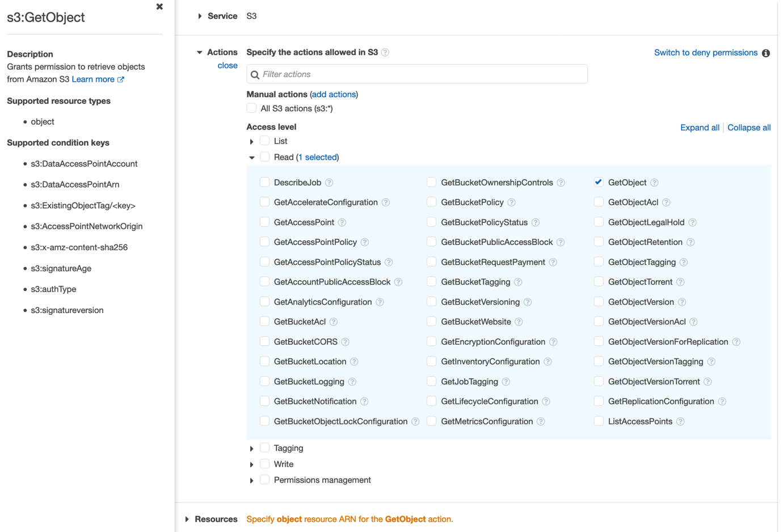Close the s3:GetObject description panel
The image size is (783, 532).
[159, 6]
